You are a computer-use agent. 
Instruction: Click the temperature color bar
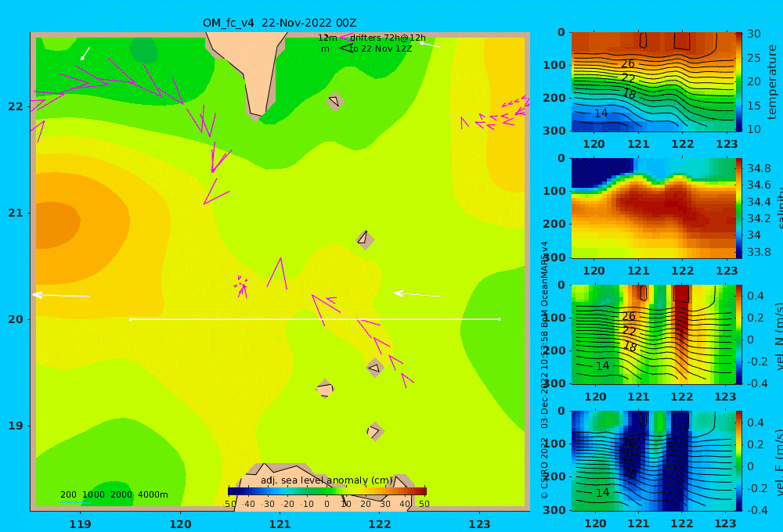739,82
